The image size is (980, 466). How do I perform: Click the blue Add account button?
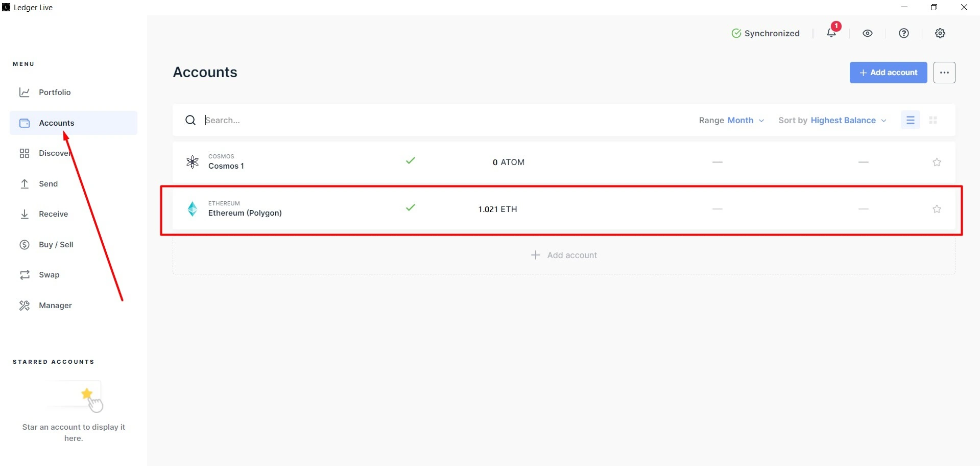coord(888,73)
